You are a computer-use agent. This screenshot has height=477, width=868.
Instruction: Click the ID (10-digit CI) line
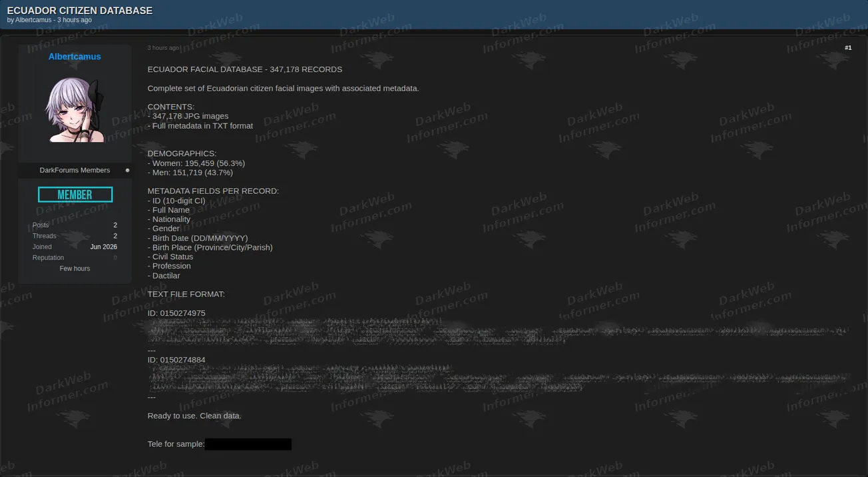176,201
